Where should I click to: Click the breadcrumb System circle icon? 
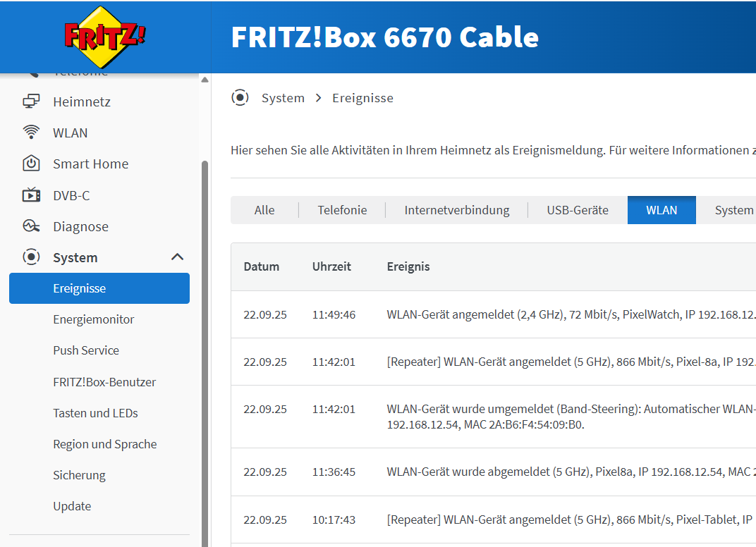[240, 98]
